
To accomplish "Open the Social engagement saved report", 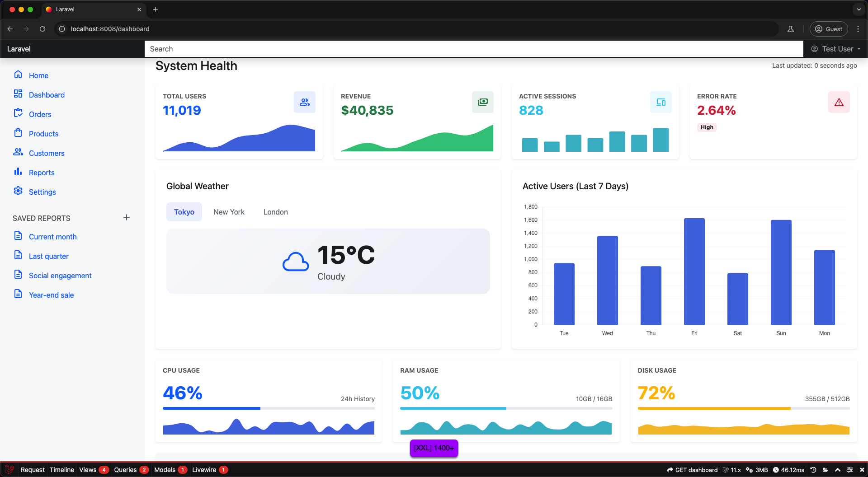I will [x=60, y=276].
